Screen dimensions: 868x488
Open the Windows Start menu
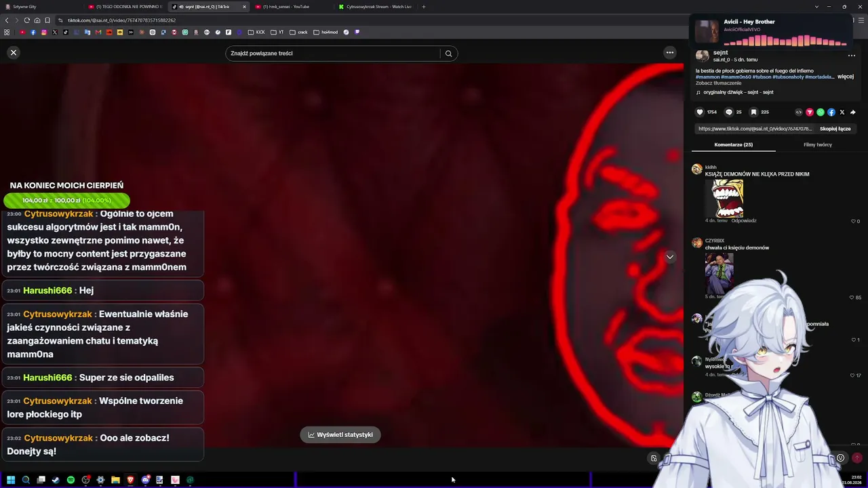tap(11, 480)
